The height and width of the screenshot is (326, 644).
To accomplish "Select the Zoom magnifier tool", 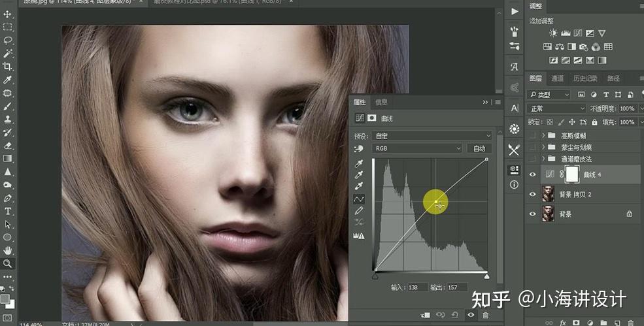I will point(7,263).
